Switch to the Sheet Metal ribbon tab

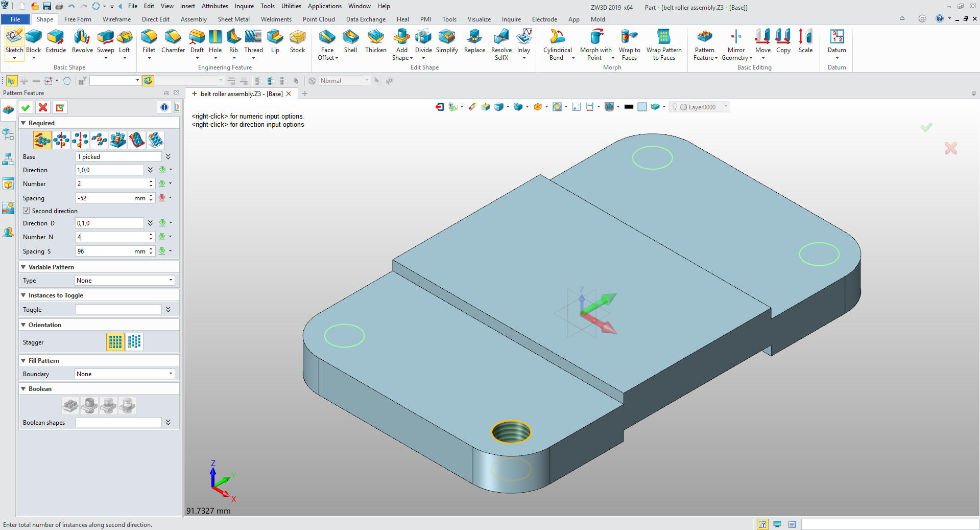(x=233, y=19)
